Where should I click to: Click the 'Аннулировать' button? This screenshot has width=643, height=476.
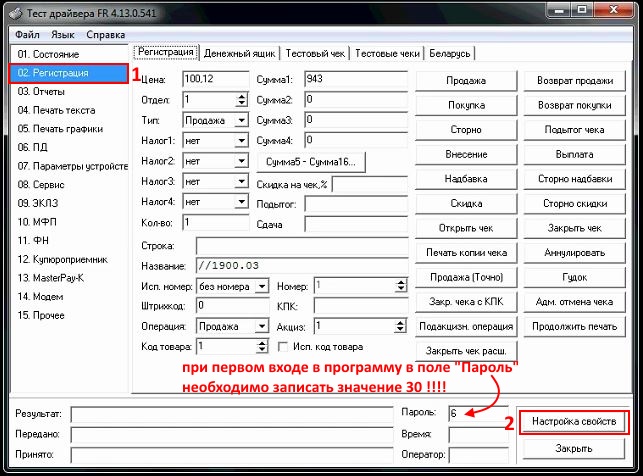[573, 251]
